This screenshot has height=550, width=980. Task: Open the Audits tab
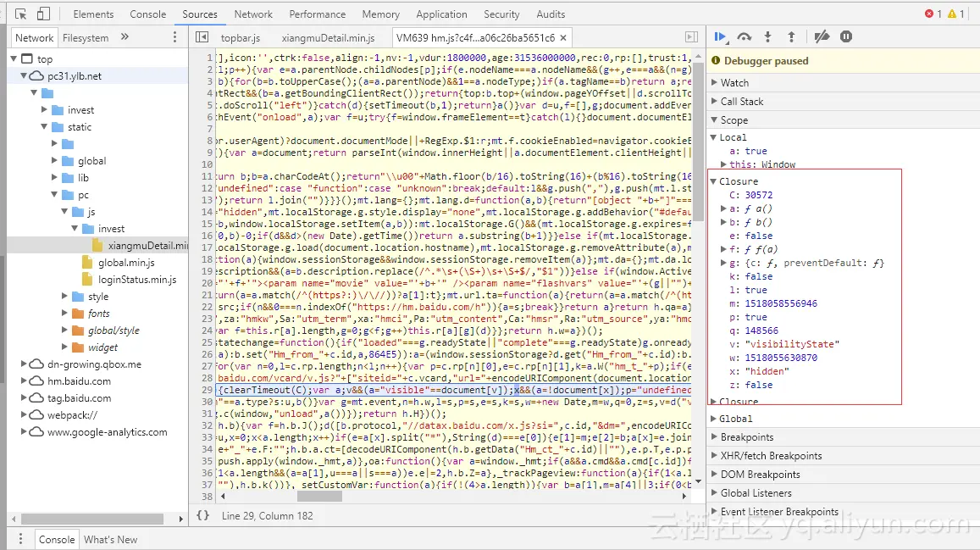click(x=551, y=14)
